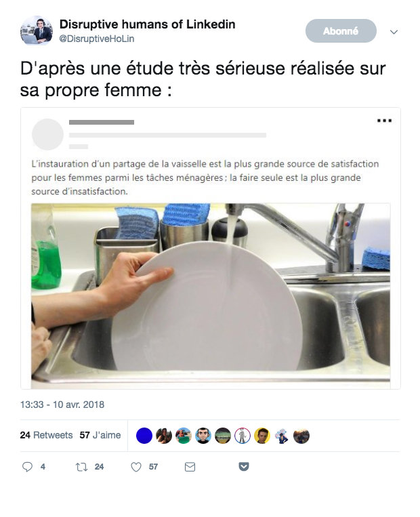
Task: Send tweet via the envelope message icon
Action: (x=190, y=467)
